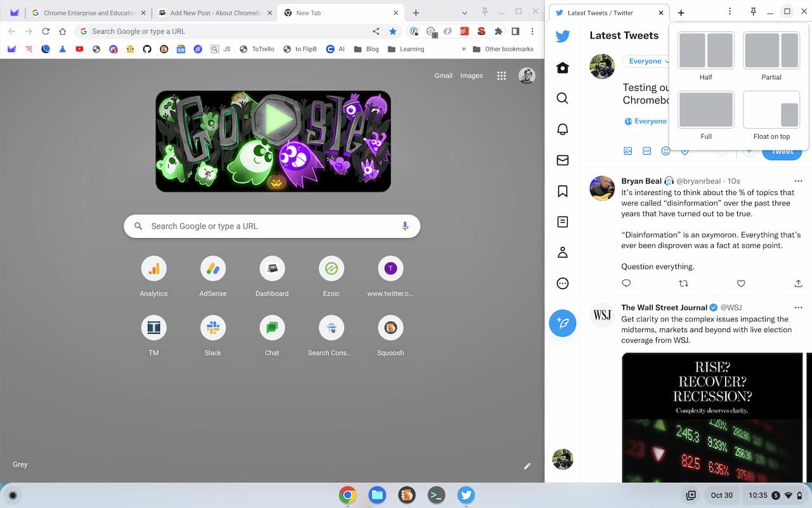This screenshot has height=508, width=812.
Task: Open the GitHub bookmark icon
Action: (x=147, y=49)
